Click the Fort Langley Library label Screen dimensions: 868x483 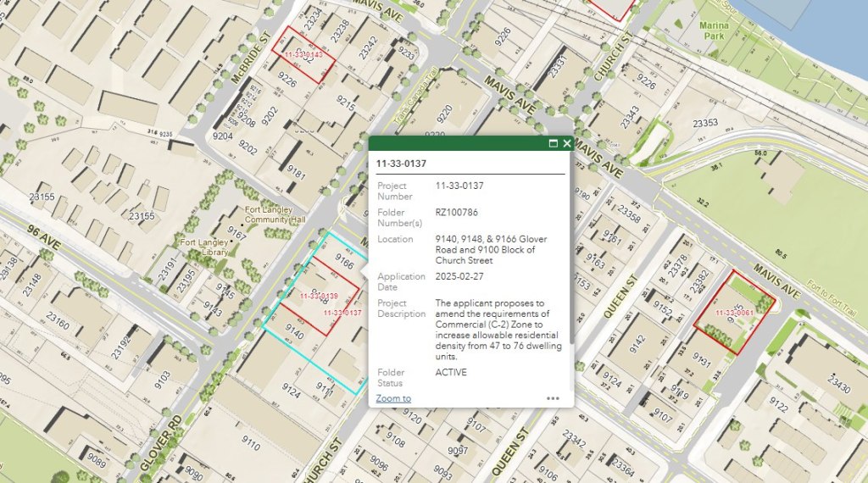click(x=203, y=247)
